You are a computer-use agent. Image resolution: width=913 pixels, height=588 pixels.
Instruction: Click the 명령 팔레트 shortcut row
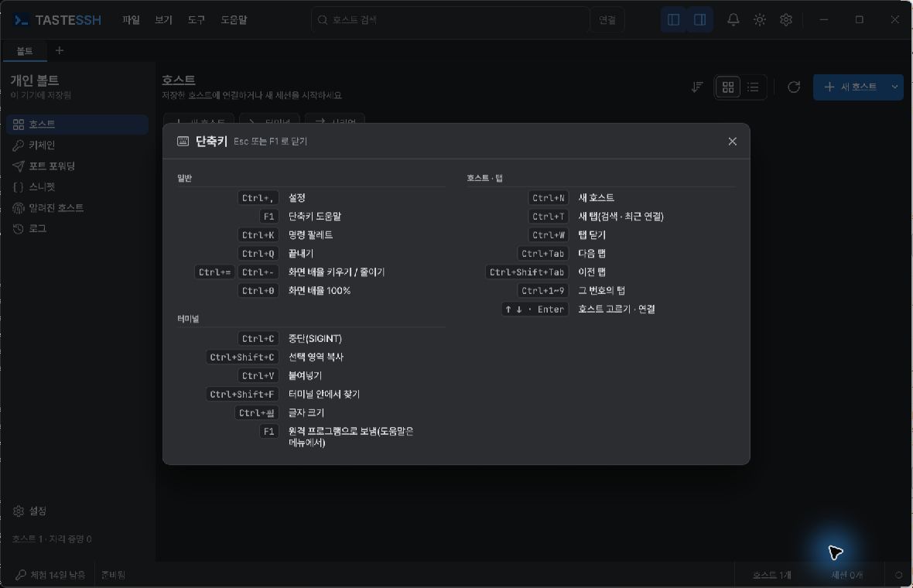312,235
